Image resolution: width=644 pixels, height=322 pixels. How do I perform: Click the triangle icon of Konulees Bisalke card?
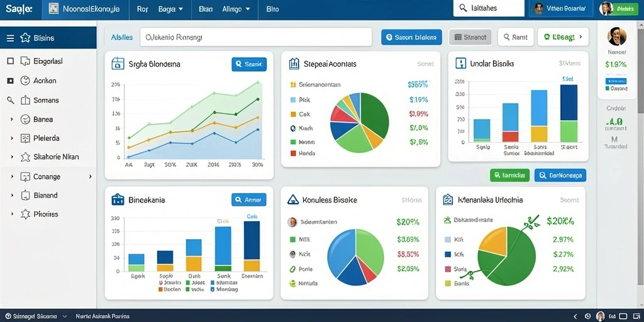point(292,199)
